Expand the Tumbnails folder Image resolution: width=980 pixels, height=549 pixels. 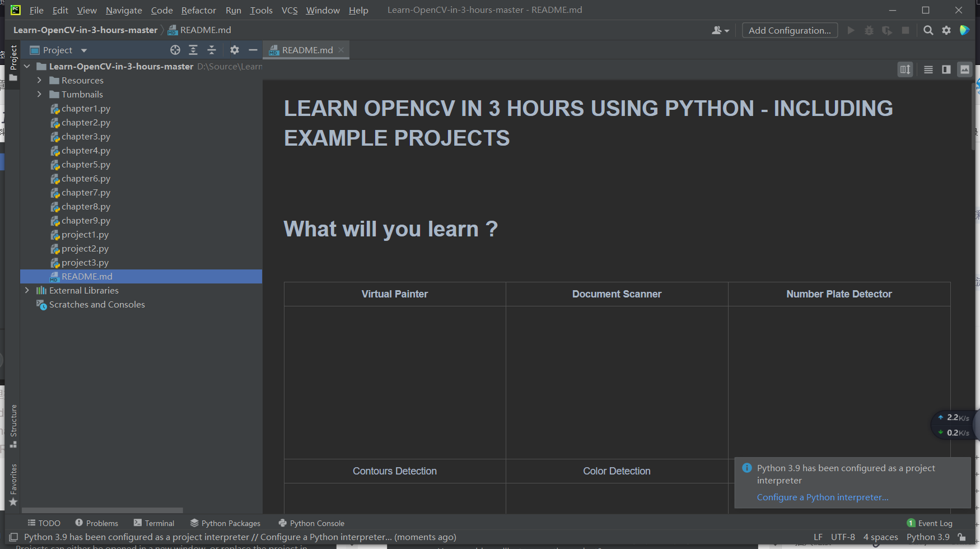click(39, 94)
